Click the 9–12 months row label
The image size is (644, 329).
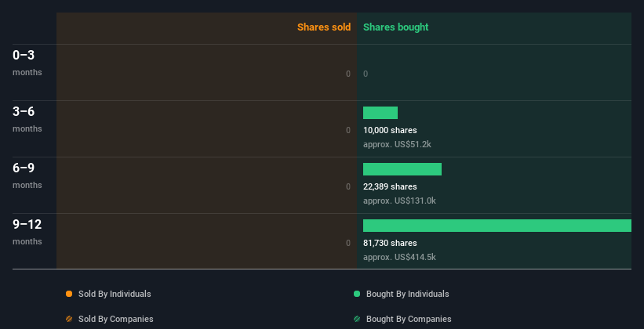27,232
